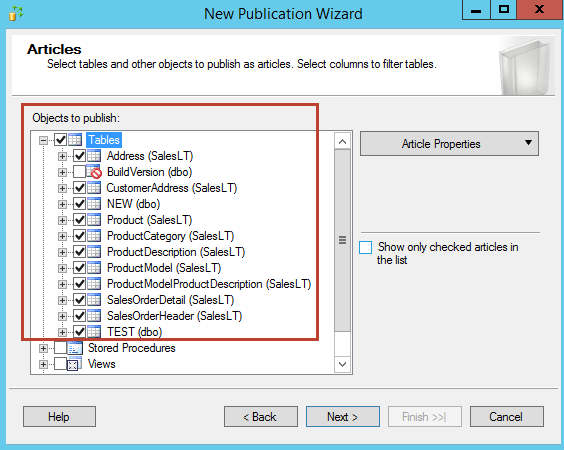Screen dimensions: 564x450
Task: Select SalesOrderDetail (SalesLT) tree item
Action: [170, 300]
